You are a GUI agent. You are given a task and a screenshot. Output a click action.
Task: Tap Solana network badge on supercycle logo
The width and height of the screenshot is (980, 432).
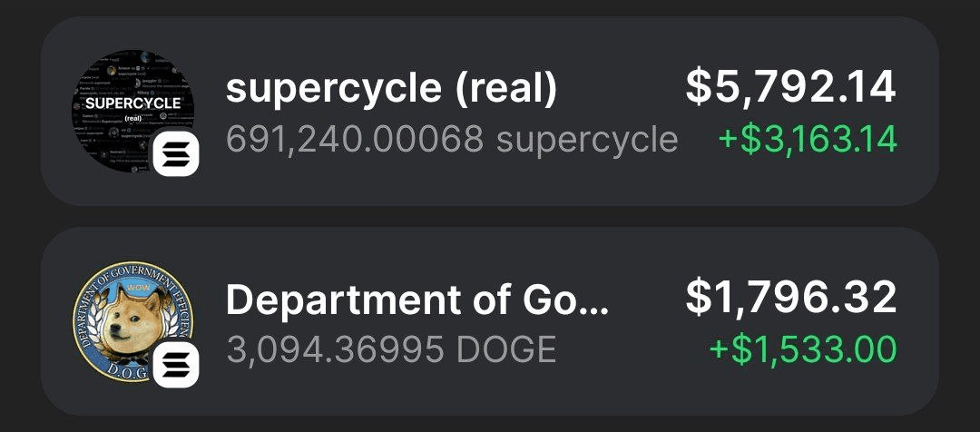pos(176,154)
